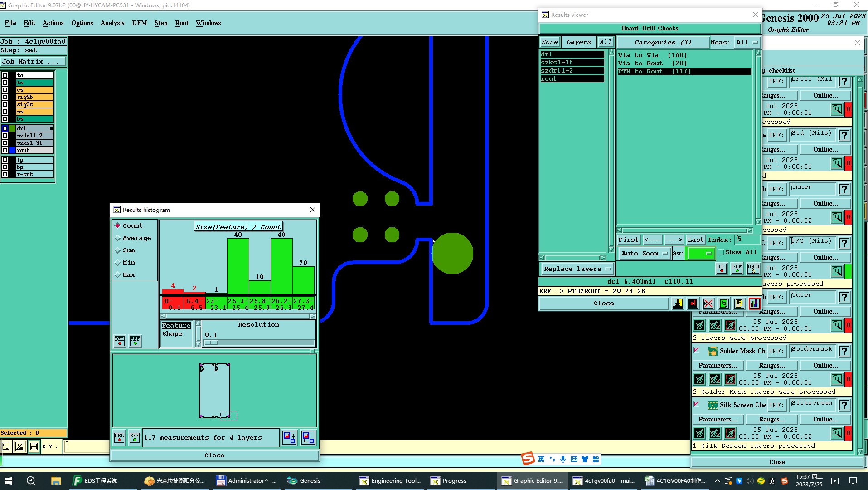
Task: Open Sogou input method logo on floating toolbar
Action: (528, 459)
